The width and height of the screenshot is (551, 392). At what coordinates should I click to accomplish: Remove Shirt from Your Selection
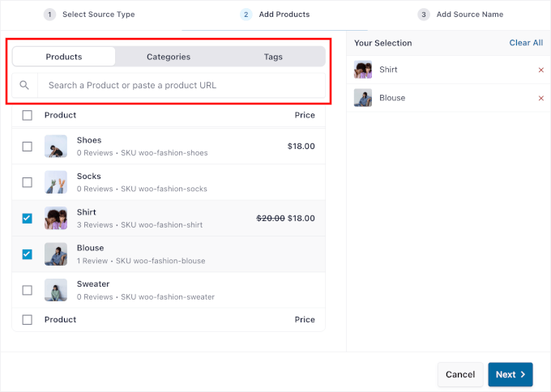(x=541, y=70)
